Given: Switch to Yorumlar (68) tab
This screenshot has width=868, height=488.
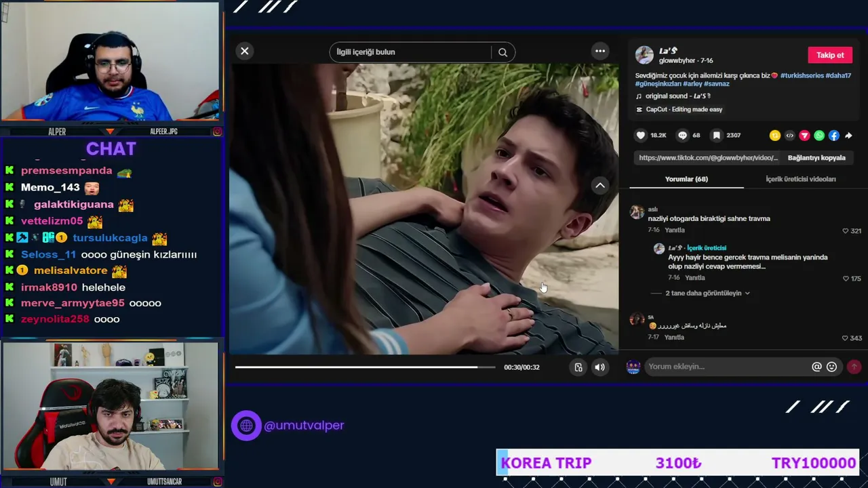Looking at the screenshot, I should [x=686, y=179].
